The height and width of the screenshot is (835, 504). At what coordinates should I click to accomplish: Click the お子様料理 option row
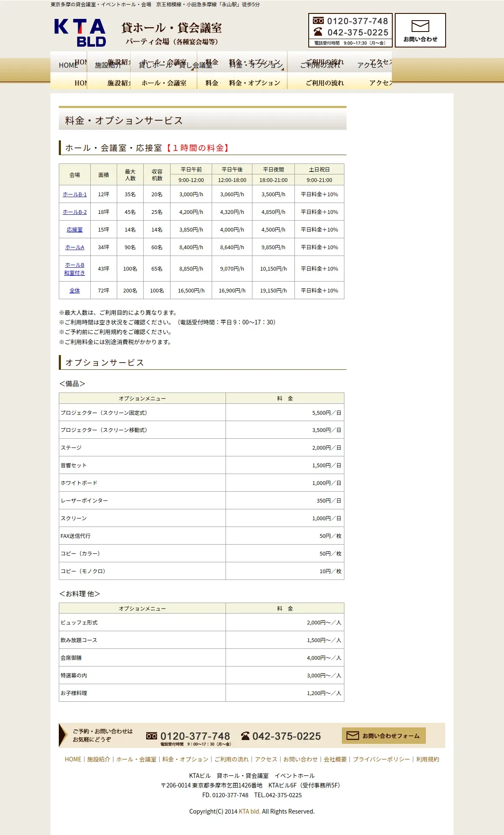coord(201,693)
